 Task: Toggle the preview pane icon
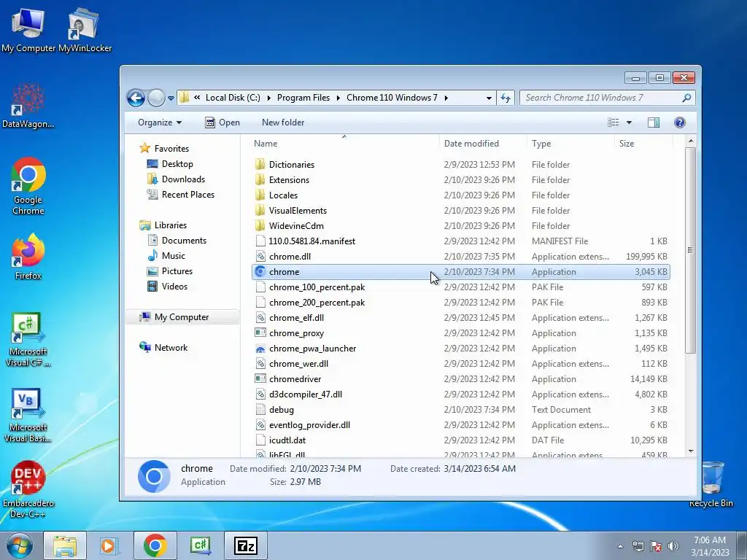click(654, 122)
